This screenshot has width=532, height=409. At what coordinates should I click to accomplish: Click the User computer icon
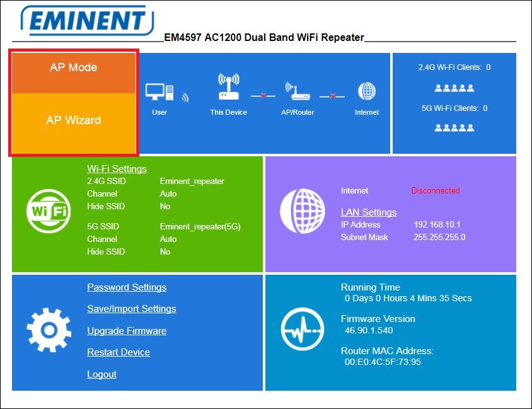click(159, 92)
